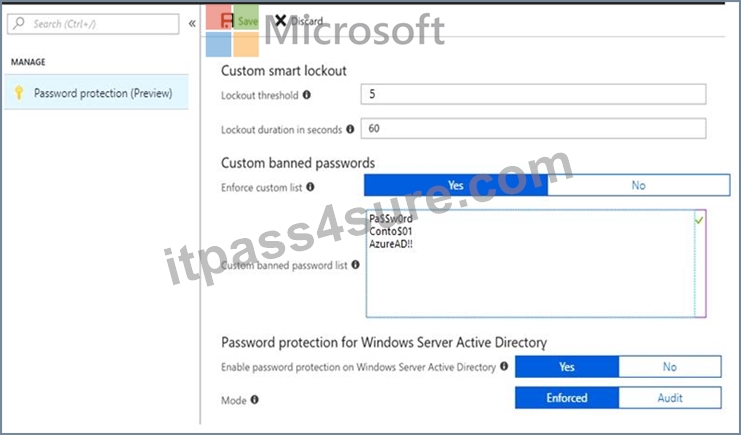This screenshot has height=435, width=741.
Task: Click the Mode info icon
Action: point(254,400)
